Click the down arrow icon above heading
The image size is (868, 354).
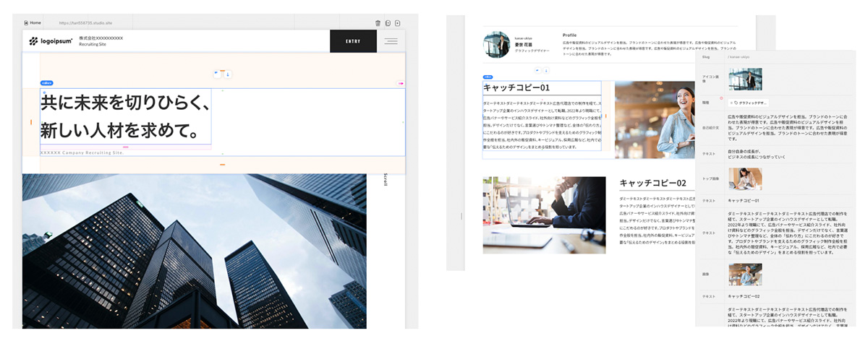coord(224,73)
